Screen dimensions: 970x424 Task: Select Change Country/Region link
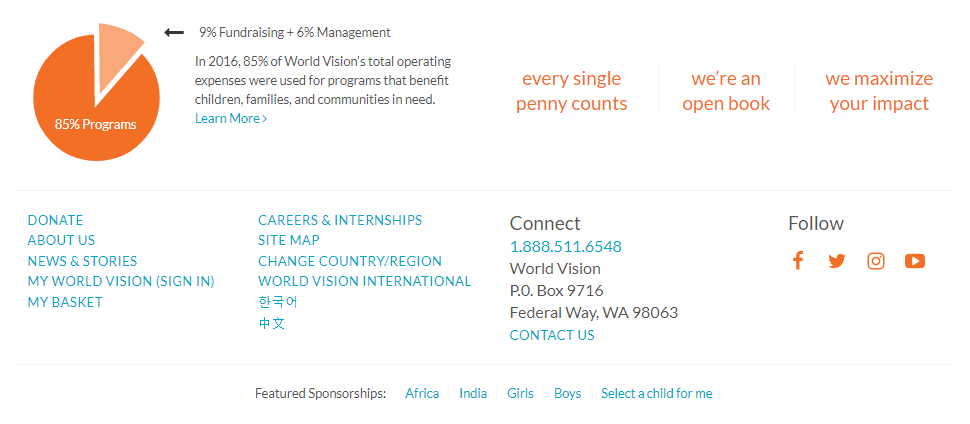tap(350, 261)
